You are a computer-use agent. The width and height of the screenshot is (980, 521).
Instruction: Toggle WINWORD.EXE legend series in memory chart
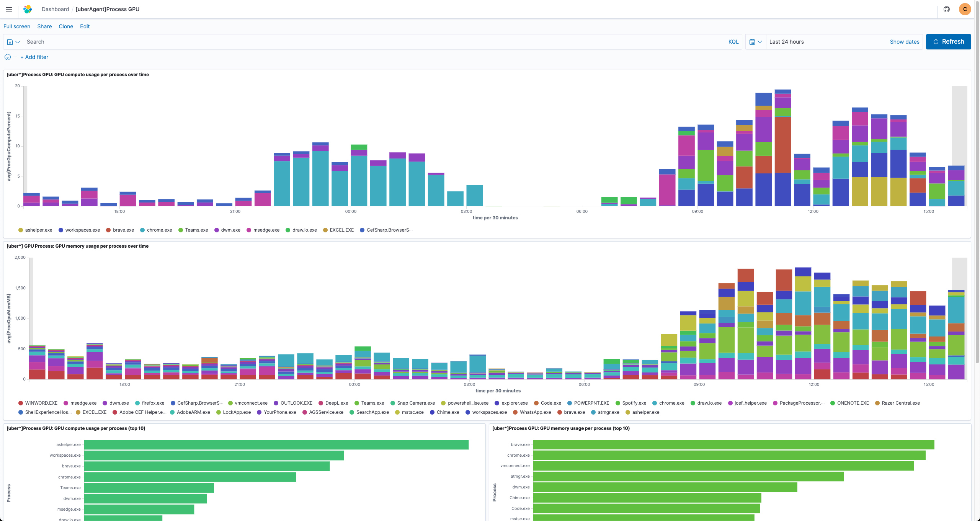tap(41, 403)
